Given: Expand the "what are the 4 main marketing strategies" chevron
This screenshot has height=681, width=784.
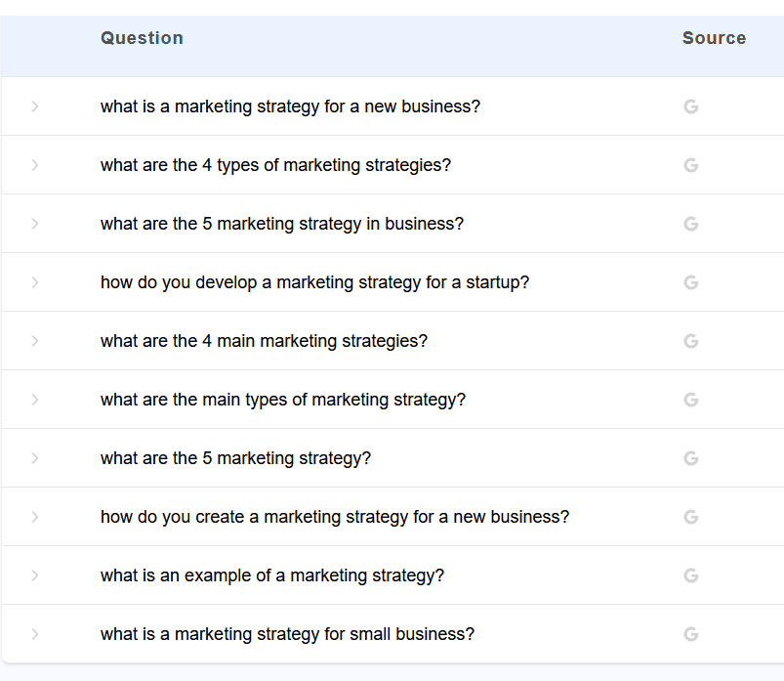Looking at the screenshot, I should pos(35,341).
